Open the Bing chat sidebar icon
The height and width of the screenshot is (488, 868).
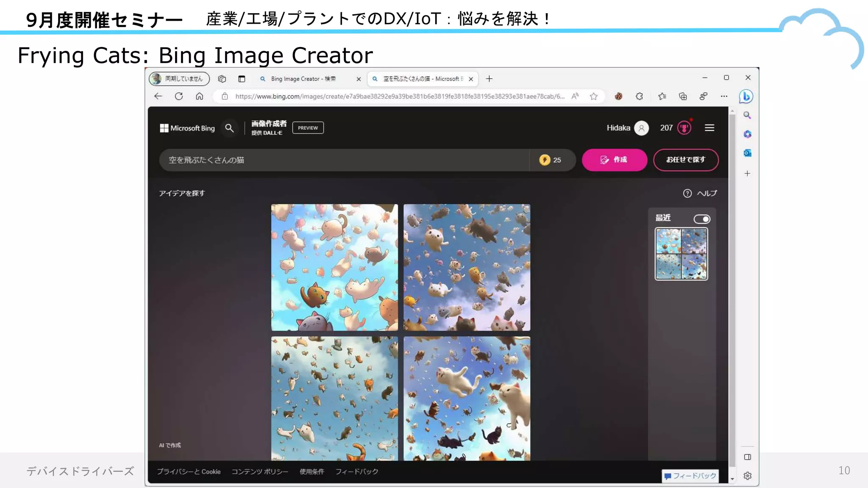point(746,97)
